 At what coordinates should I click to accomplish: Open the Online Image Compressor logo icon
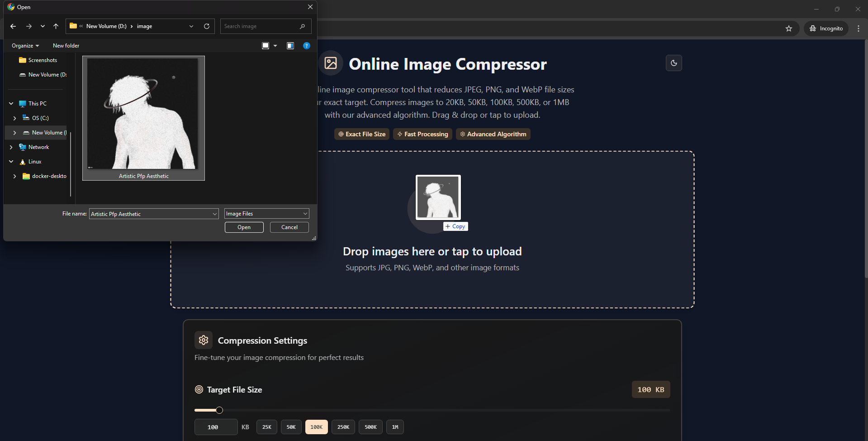pos(330,63)
